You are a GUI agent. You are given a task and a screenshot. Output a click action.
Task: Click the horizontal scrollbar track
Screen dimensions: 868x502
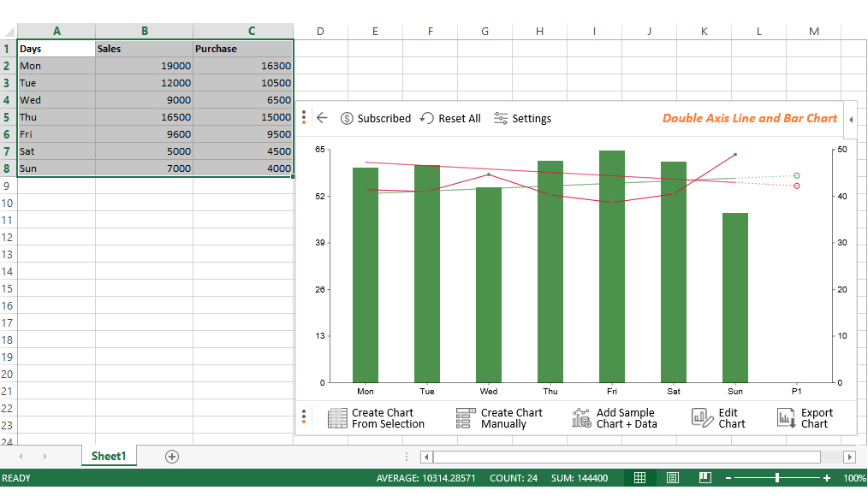pyautogui.click(x=627, y=457)
